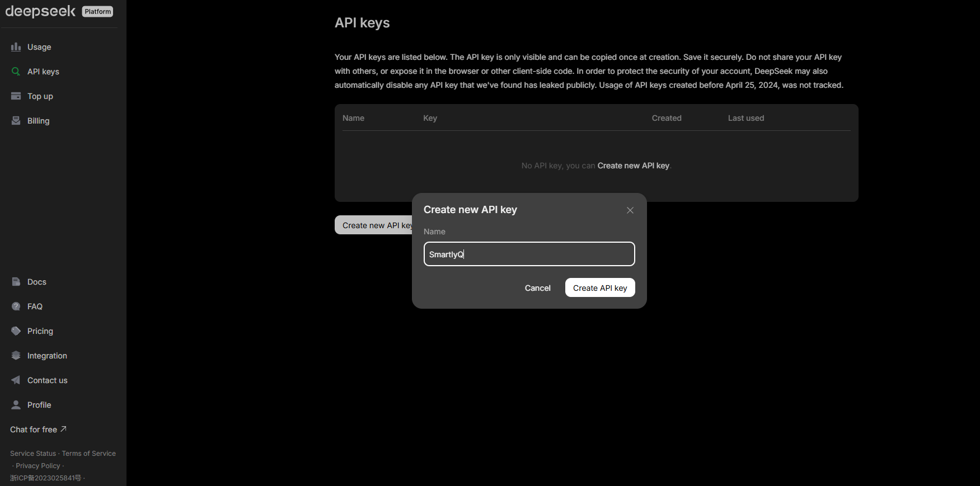This screenshot has height=486, width=980.
Task: Click the Usage bar chart icon
Action: coord(16,47)
